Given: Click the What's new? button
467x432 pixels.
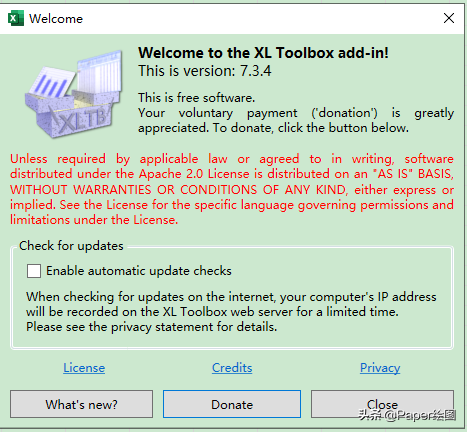Looking at the screenshot, I should click(x=81, y=404).
